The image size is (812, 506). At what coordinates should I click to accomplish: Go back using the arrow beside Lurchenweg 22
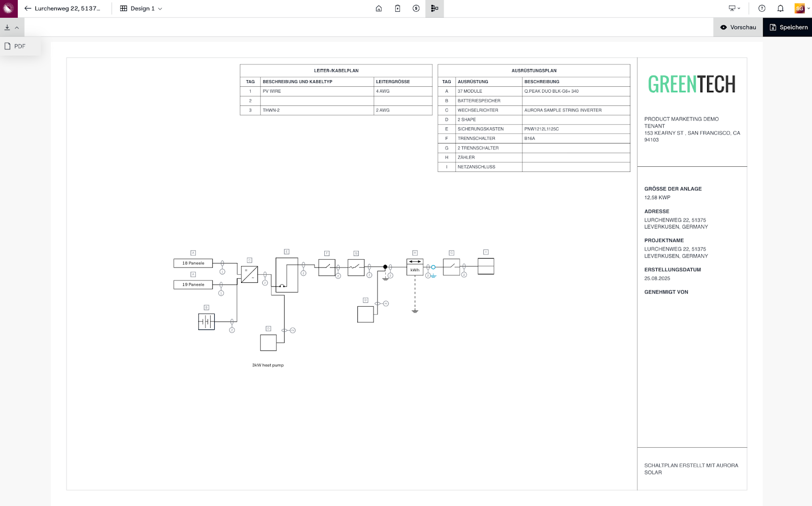28,9
